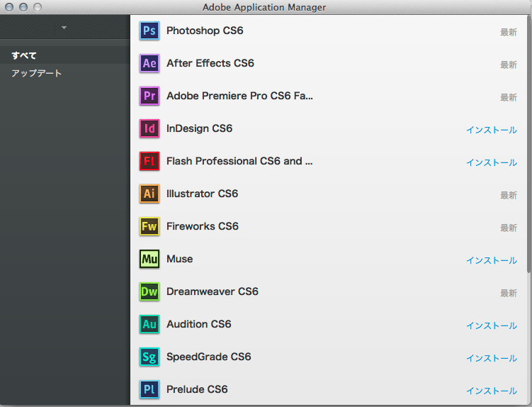Switch to the アップデート sidebar tab
Screen dimensions: 532x407
(x=36, y=73)
